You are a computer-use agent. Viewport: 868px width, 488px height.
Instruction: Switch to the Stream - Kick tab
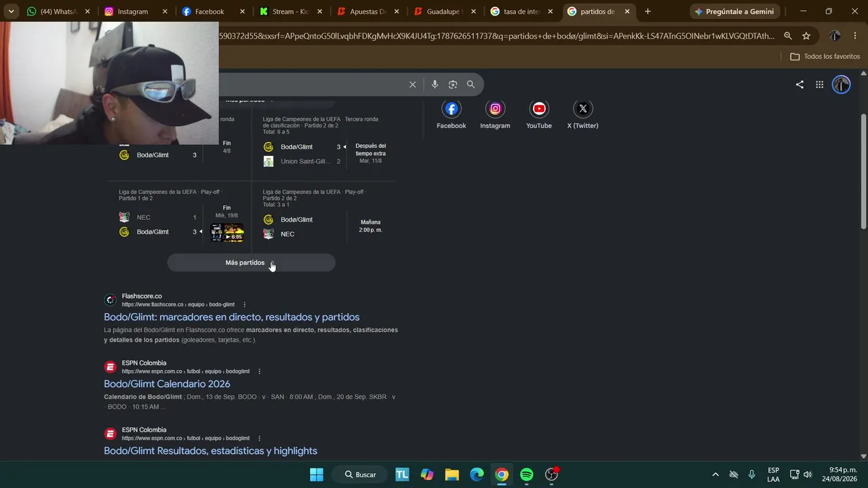(x=290, y=12)
